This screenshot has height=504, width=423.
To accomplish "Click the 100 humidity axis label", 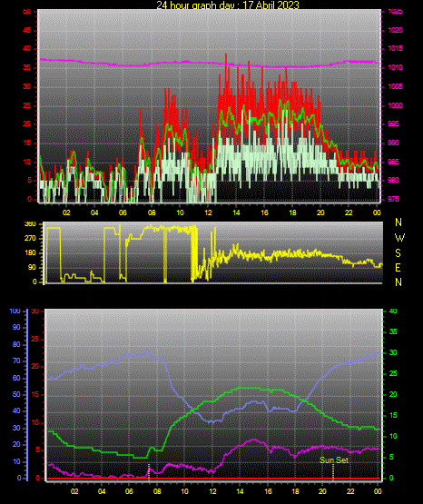I will pyautogui.click(x=15, y=311).
